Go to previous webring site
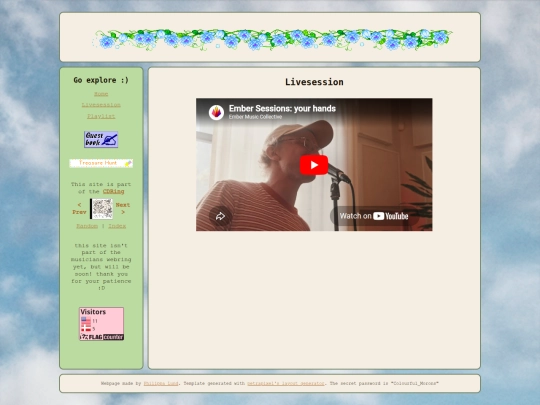540x405 pixels. tap(79, 208)
